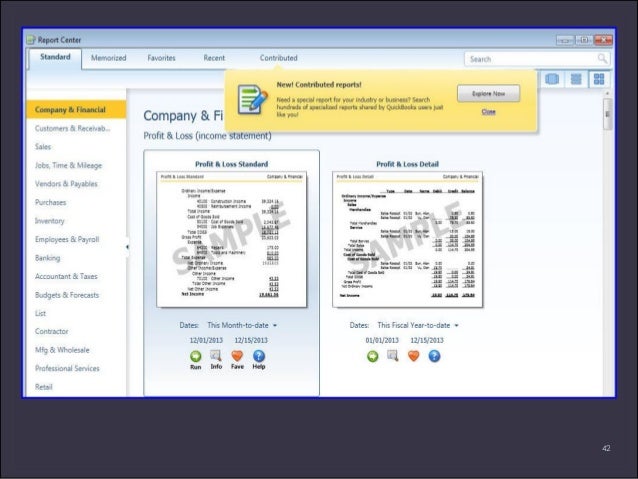Select the Inventory category
Viewport: 638px width, 479px height.
[49, 221]
